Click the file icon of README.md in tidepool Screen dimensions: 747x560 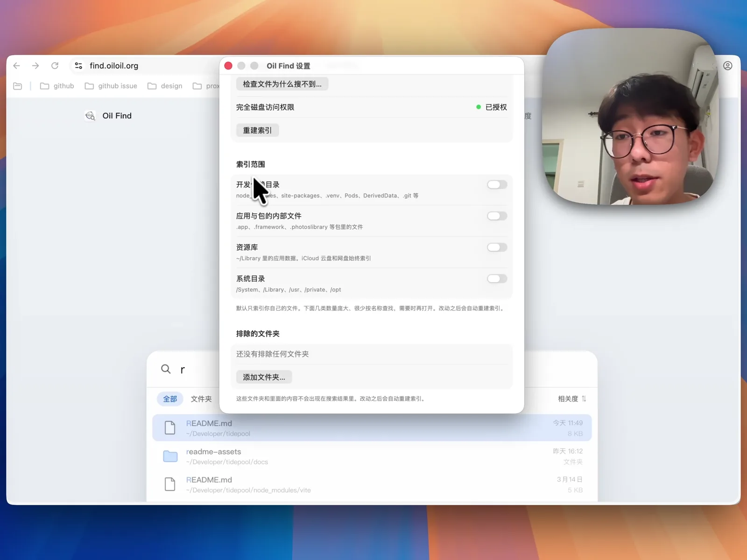point(170,428)
